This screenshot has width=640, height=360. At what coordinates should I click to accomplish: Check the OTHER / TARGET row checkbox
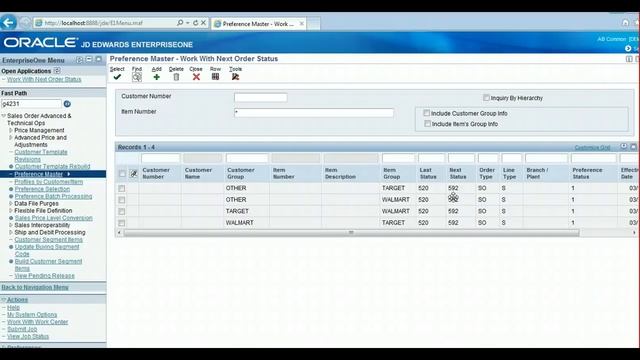point(122,188)
